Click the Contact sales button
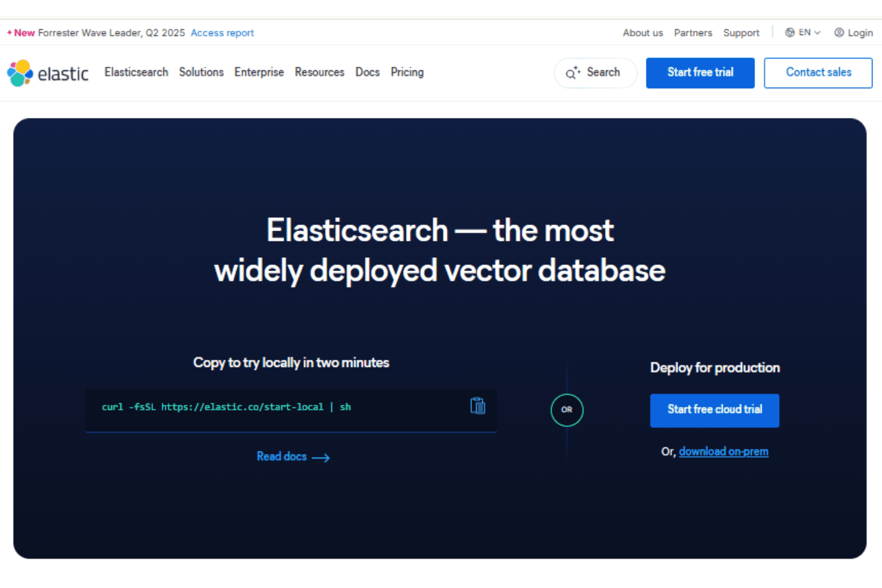Image resolution: width=882 pixels, height=588 pixels. (818, 73)
